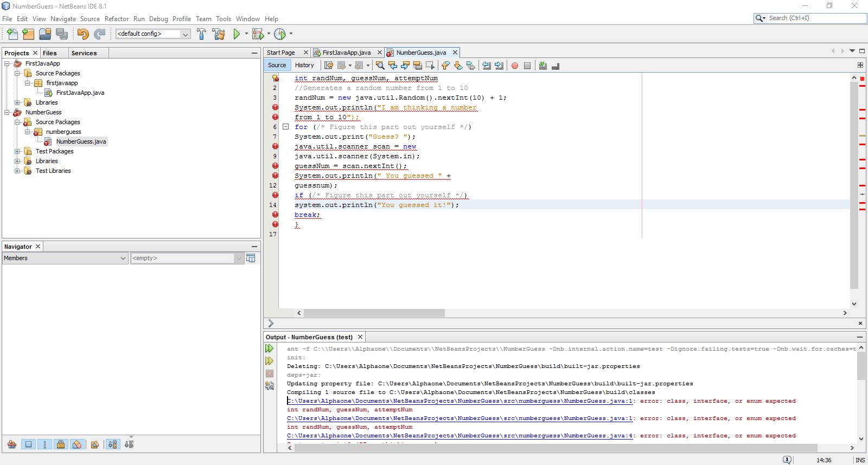Open first NumberGuess.java:1 error link

coord(460,401)
